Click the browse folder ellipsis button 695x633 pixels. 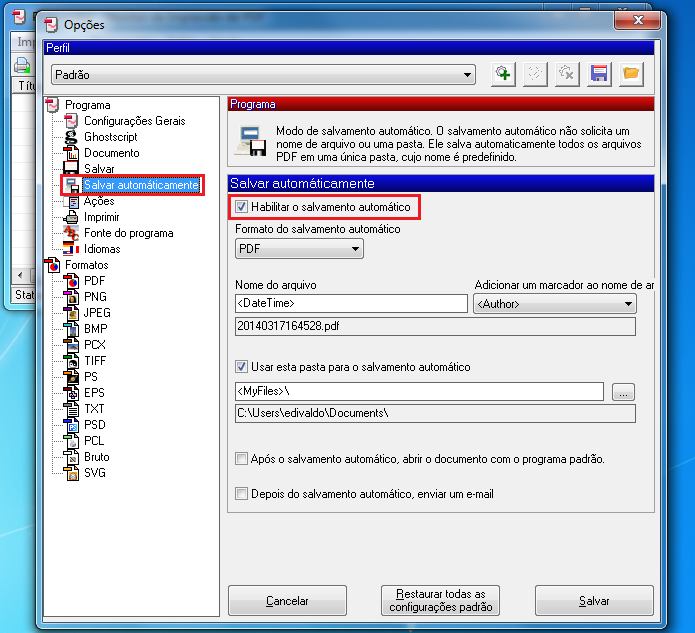pos(623,392)
